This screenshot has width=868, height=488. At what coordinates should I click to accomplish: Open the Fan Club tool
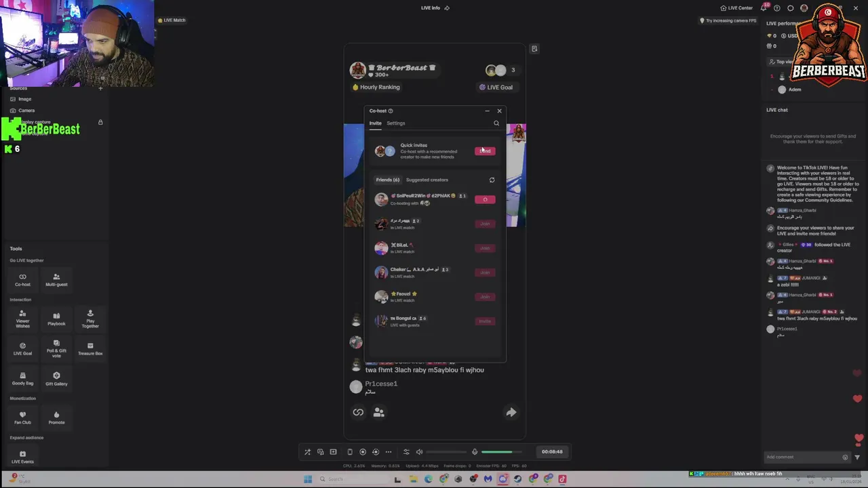22,418
